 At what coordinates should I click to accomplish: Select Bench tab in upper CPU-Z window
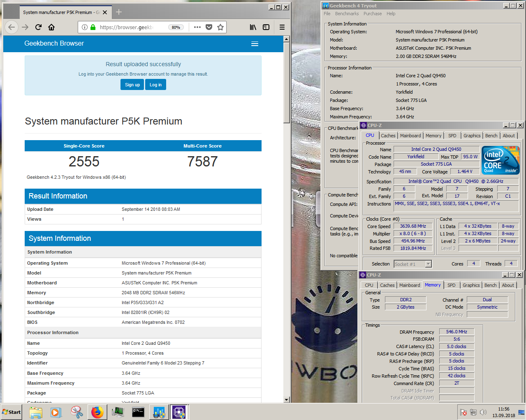point(491,136)
